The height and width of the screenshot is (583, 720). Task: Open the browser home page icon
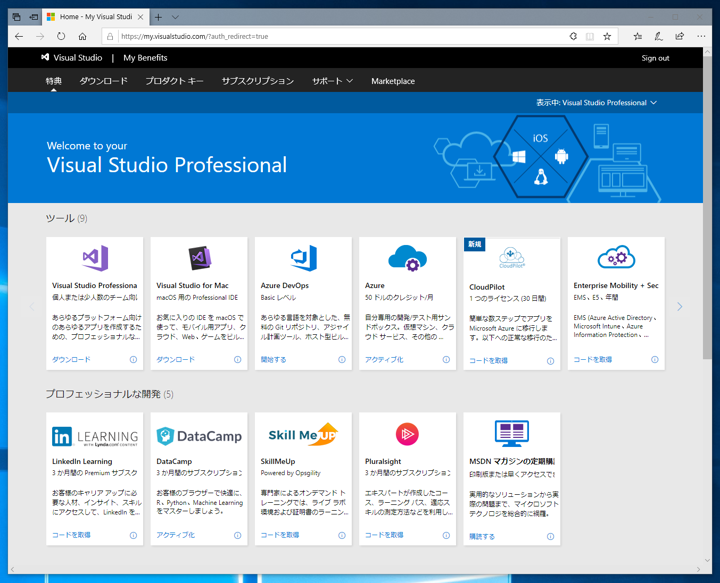(x=82, y=36)
